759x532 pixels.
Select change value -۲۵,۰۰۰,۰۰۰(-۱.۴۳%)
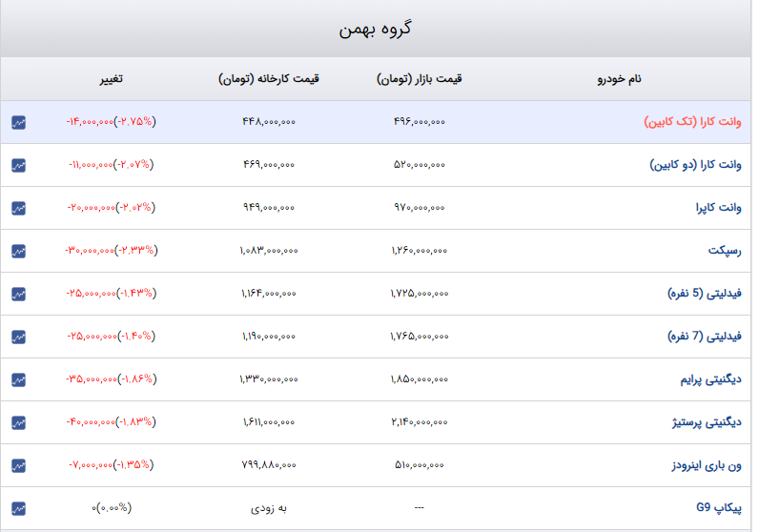click(112, 294)
